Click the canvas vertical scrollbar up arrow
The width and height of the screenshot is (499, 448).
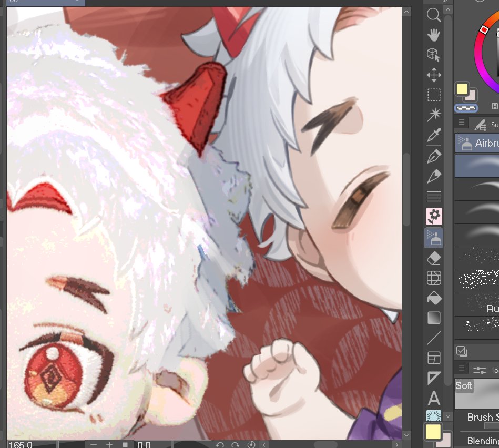tap(406, 12)
